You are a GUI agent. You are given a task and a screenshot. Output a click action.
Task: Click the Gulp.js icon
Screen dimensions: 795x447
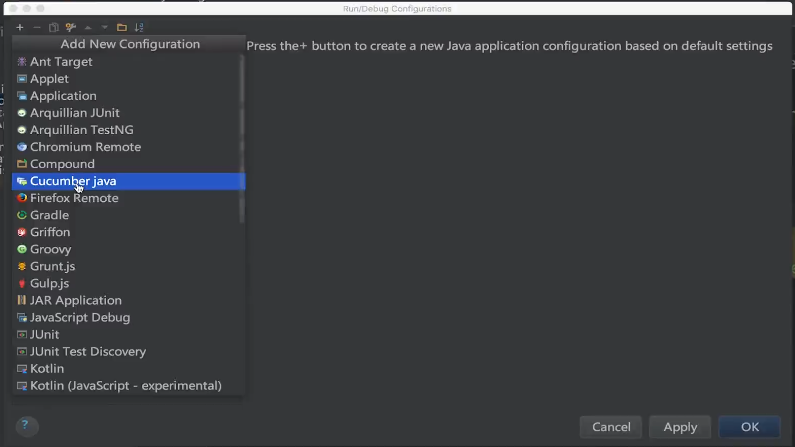(22, 283)
